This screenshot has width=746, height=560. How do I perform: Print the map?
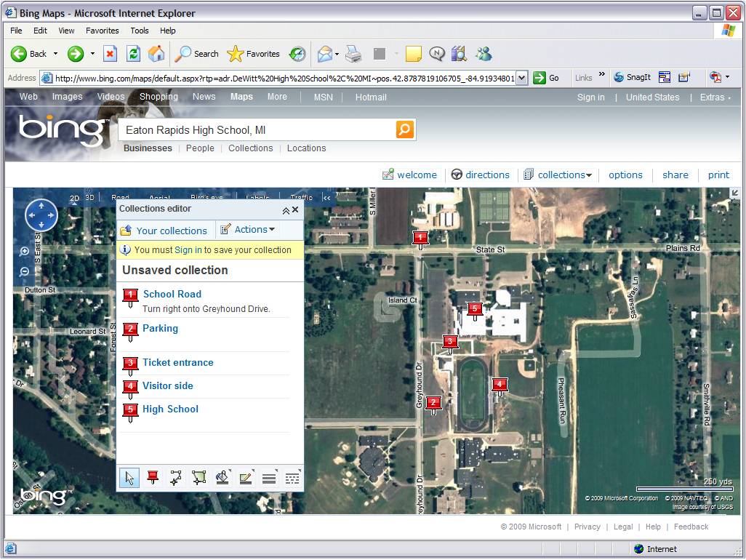coord(718,175)
